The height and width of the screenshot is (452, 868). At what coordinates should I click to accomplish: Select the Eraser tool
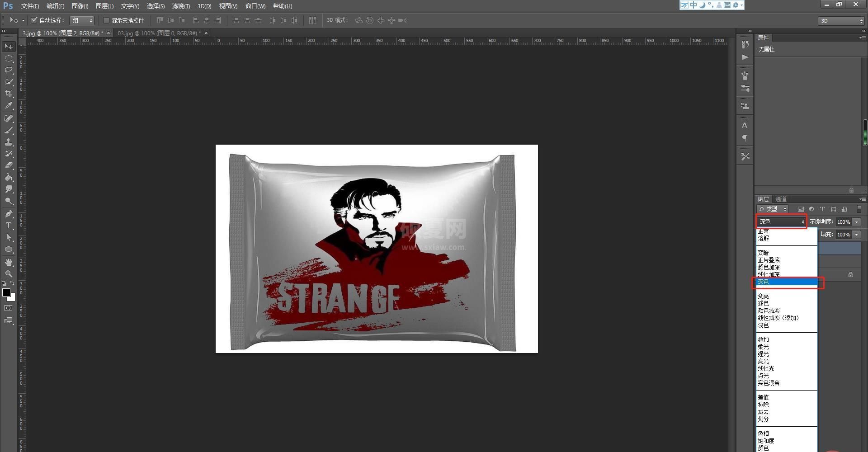[x=9, y=165]
